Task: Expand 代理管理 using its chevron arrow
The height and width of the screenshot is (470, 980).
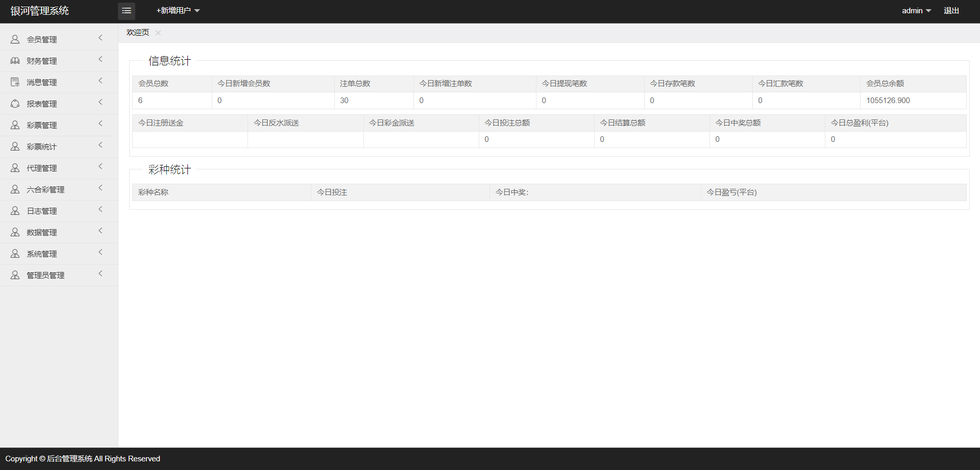Action: [x=101, y=166]
